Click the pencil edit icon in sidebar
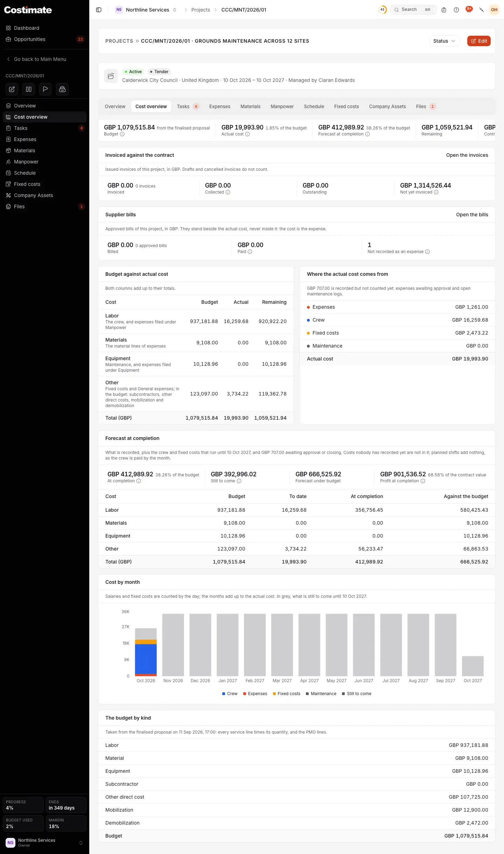This screenshot has width=504, height=854. pyautogui.click(x=12, y=89)
